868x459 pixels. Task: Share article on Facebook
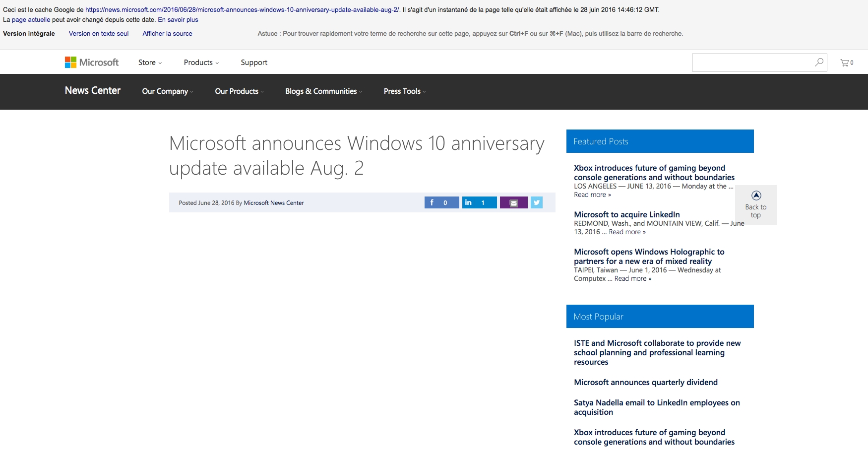441,202
